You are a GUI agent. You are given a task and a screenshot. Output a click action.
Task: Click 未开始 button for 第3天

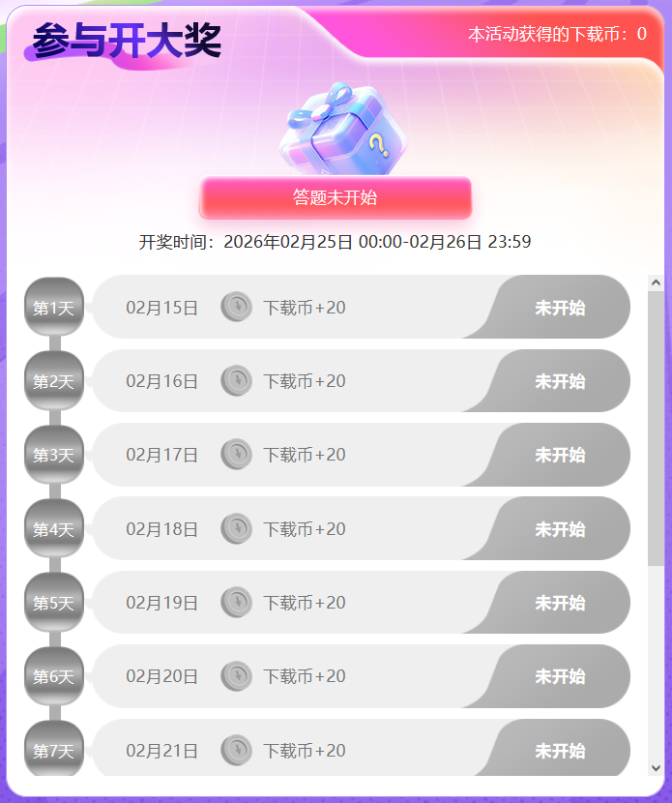click(x=560, y=455)
